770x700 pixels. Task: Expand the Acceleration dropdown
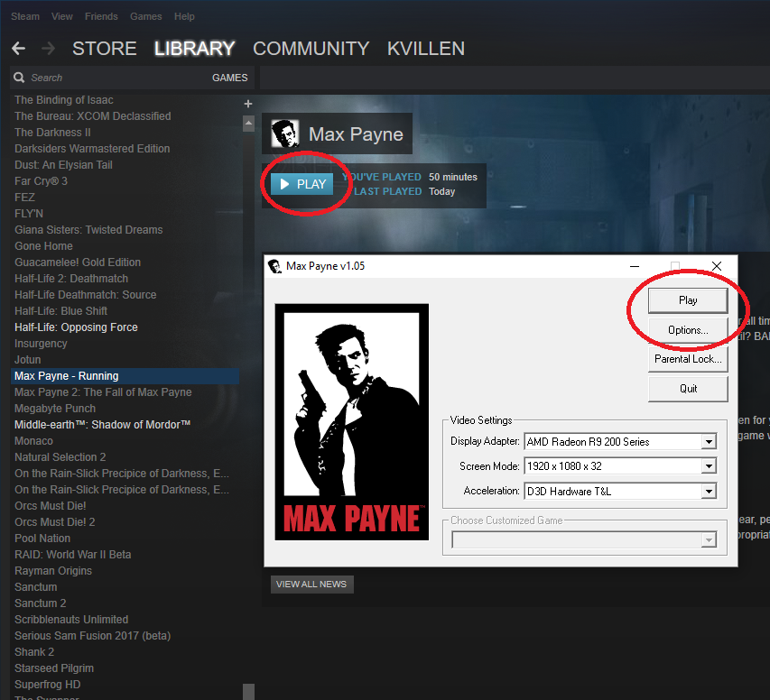click(x=708, y=491)
